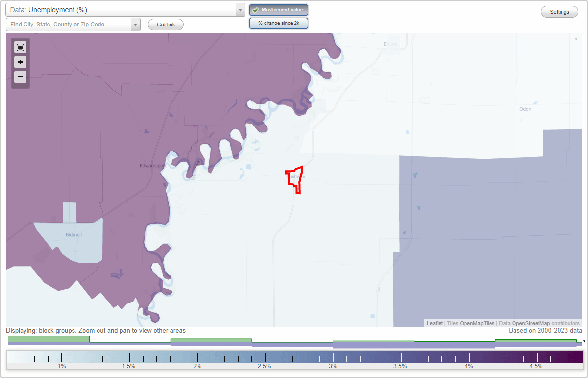Viewport: 588px width, 378px height.
Task: Click 'Based on 2000-2023 data' text
Action: tap(545, 331)
